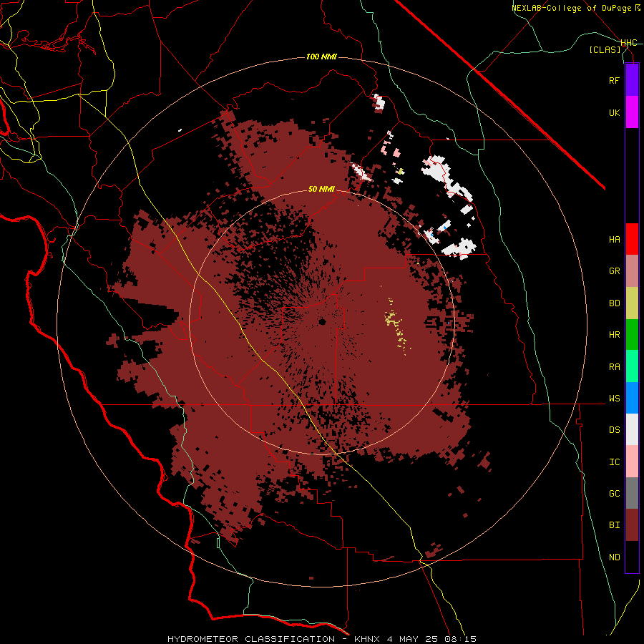Image resolution: width=644 pixels, height=644 pixels.
Task: Pick the dusty pink GR legend swatch
Action: (x=632, y=271)
